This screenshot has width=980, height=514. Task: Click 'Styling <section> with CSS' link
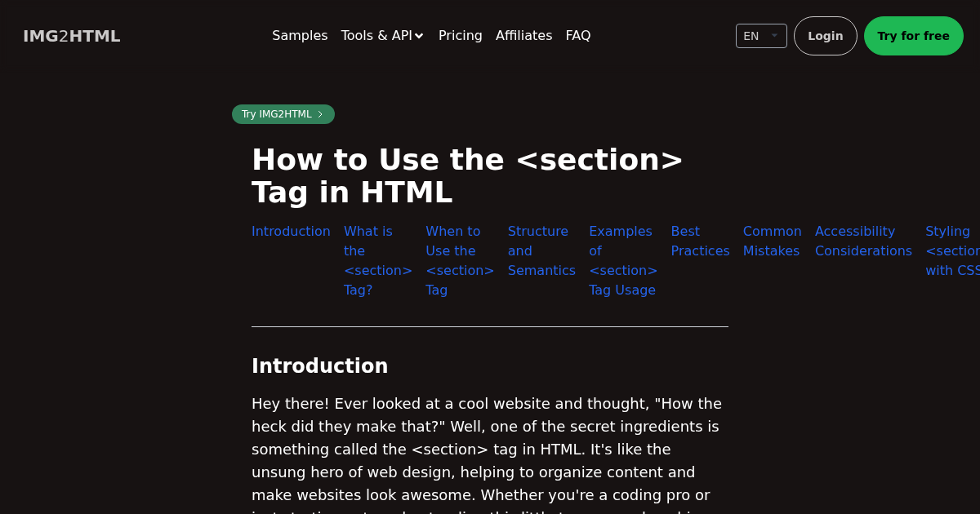point(951,251)
